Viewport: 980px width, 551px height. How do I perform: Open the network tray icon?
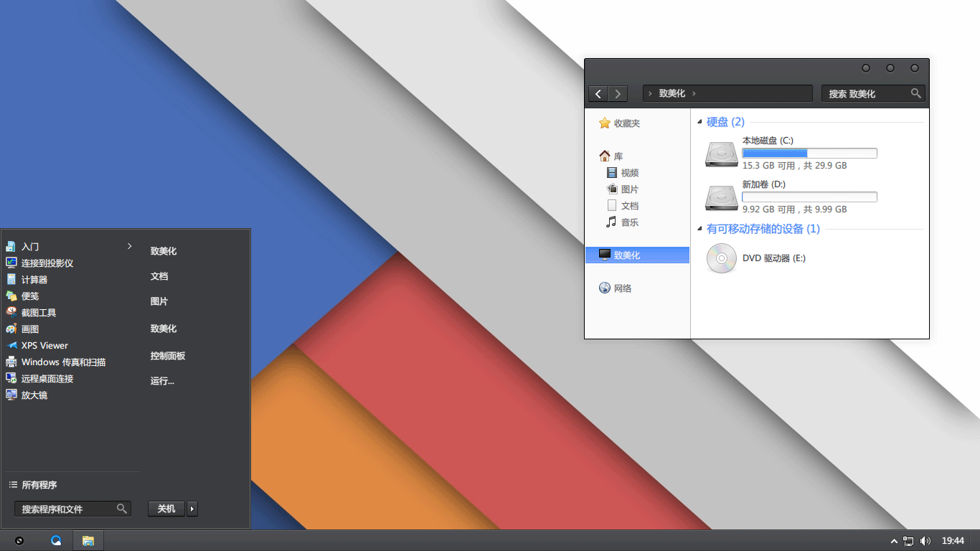[909, 541]
